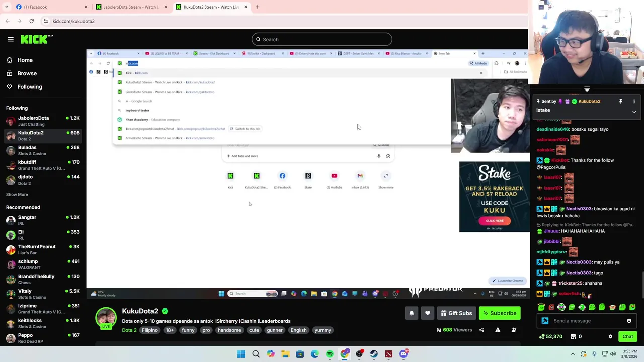Open the user moderation icon beside report
The image size is (644, 362).
[514, 330]
